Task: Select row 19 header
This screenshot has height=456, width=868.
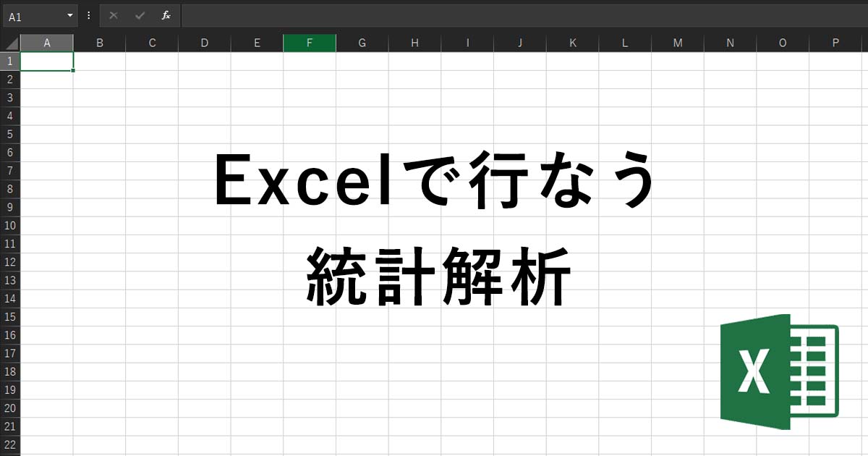Action: pos(10,390)
